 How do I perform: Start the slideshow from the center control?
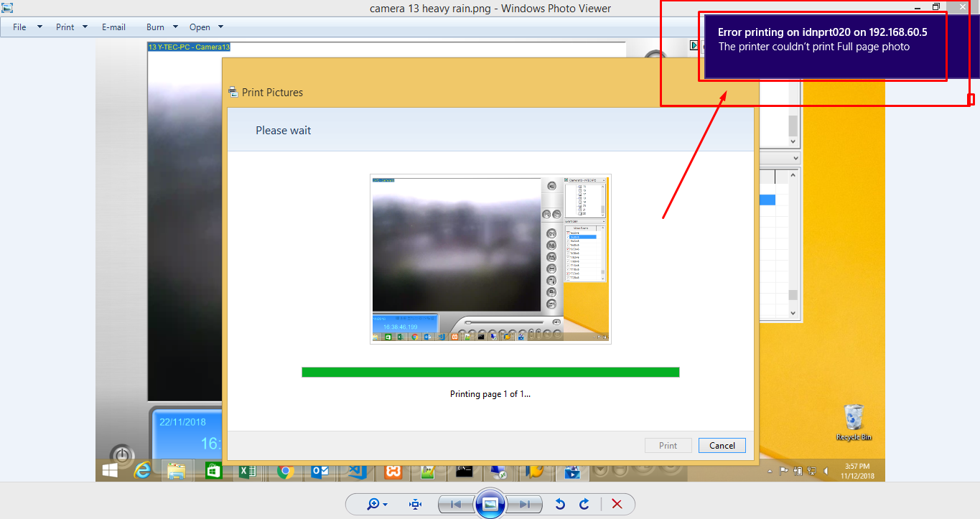point(490,504)
